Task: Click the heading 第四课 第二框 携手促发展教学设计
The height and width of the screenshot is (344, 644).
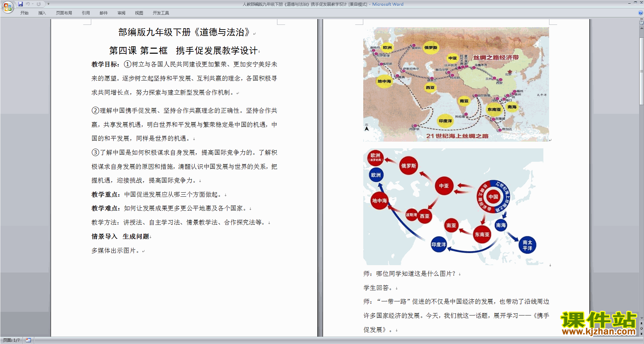Action: point(183,51)
